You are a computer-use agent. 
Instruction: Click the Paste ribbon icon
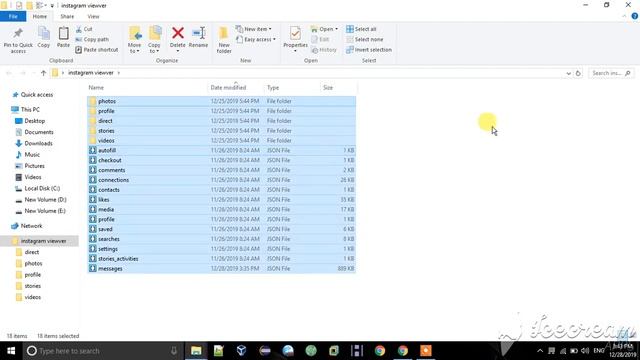tap(63, 38)
